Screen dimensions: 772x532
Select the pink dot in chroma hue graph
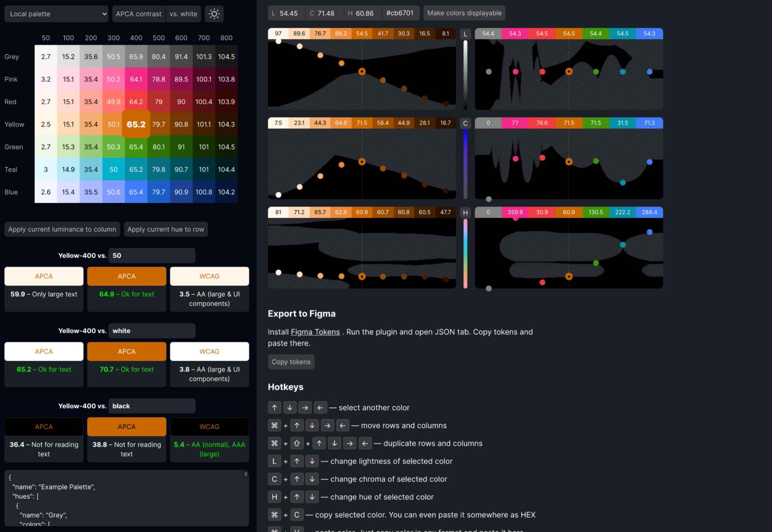point(515,158)
